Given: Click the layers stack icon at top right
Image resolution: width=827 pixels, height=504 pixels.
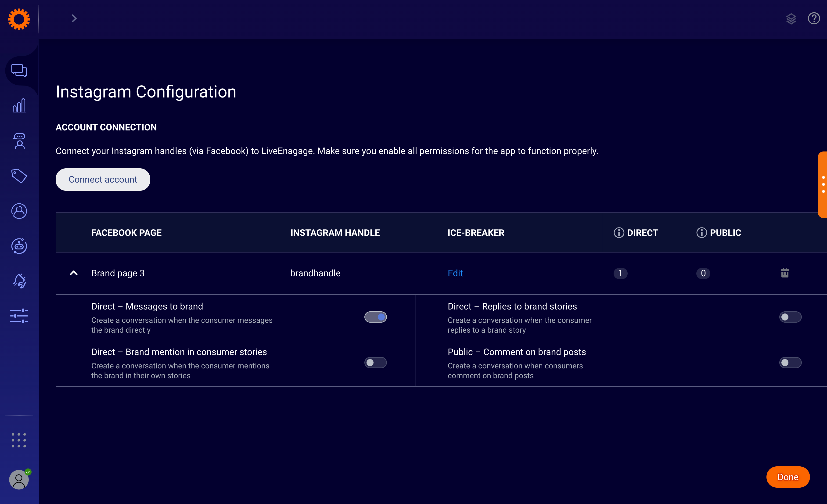Looking at the screenshot, I should (x=791, y=19).
